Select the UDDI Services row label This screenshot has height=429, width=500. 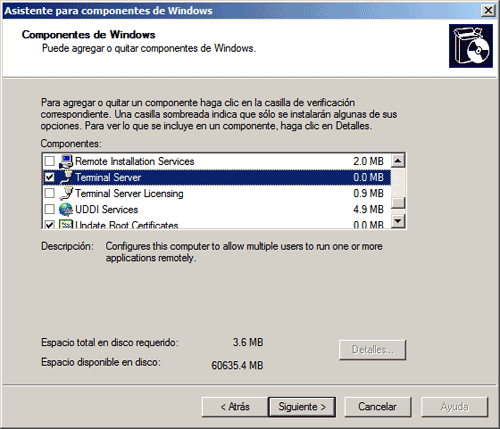click(x=107, y=209)
